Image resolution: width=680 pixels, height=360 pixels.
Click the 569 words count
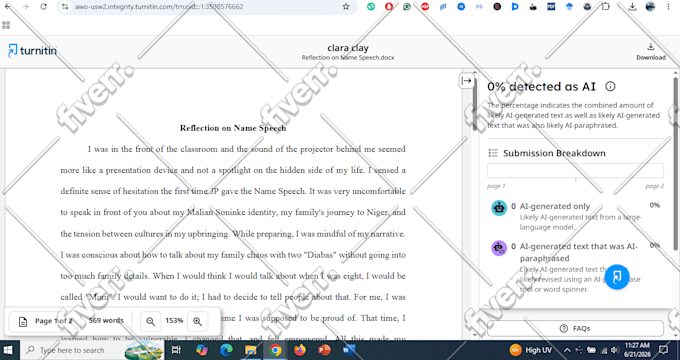click(106, 321)
